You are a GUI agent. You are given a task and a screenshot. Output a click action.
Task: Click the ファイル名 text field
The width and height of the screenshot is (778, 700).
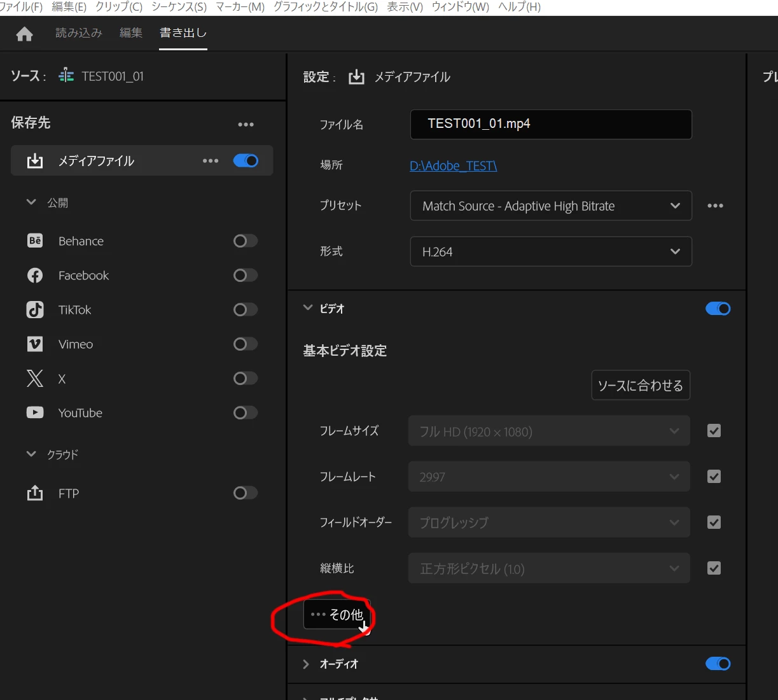point(551,124)
